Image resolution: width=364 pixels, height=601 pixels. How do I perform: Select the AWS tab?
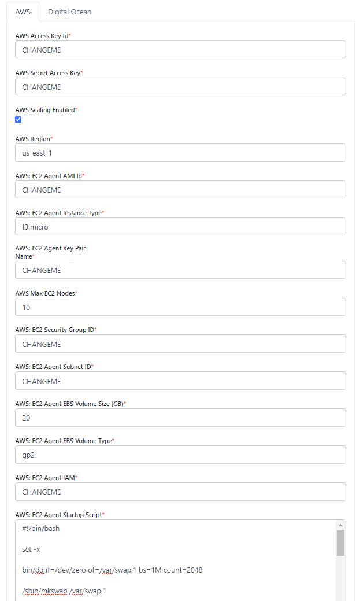(x=23, y=12)
